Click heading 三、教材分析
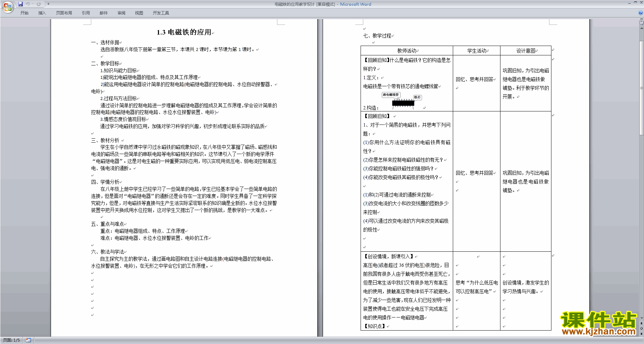Image resolution: width=644 pixels, height=344 pixels. pyautogui.click(x=105, y=140)
